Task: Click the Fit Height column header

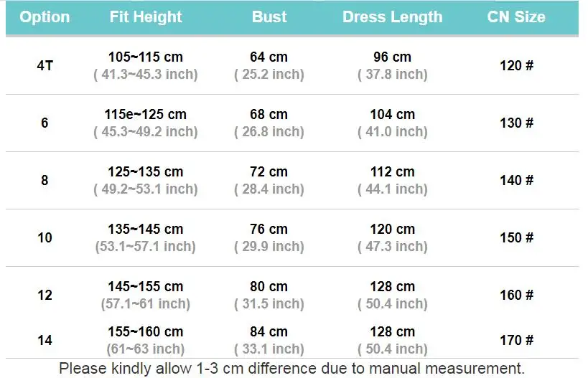Action: (x=146, y=17)
